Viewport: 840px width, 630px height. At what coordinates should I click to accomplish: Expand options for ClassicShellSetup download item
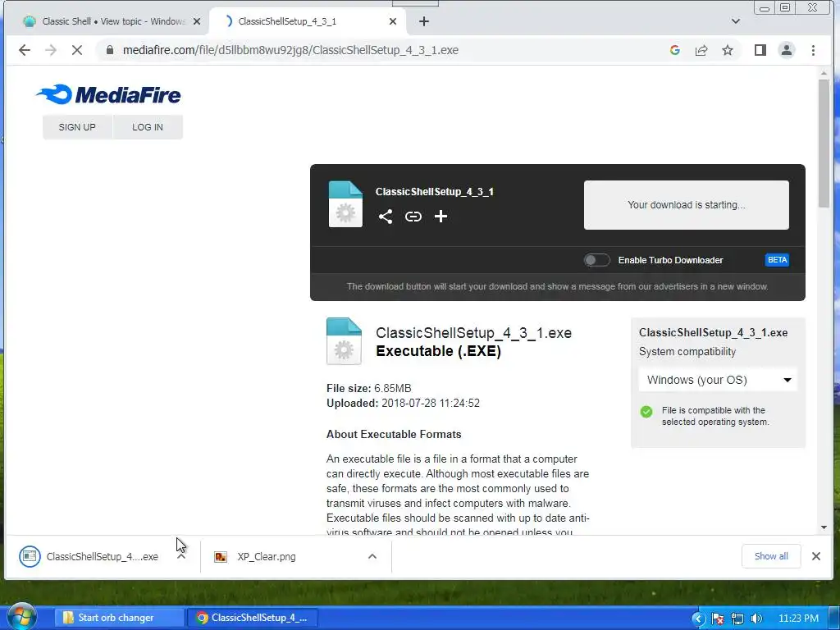point(181,557)
